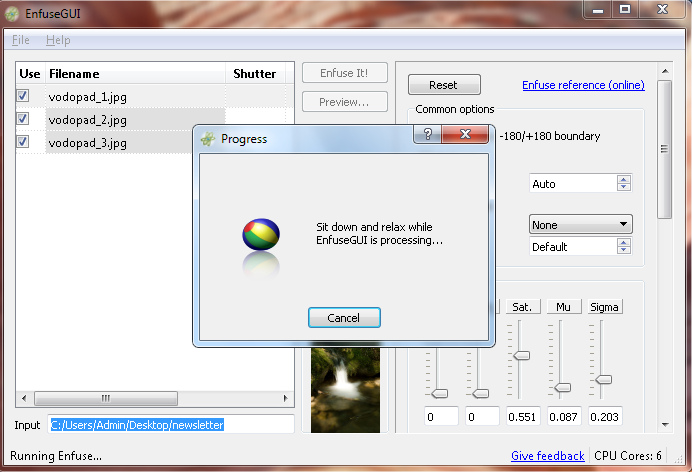
Task: Click the slider handle above the first 0 value
Action: point(440,393)
